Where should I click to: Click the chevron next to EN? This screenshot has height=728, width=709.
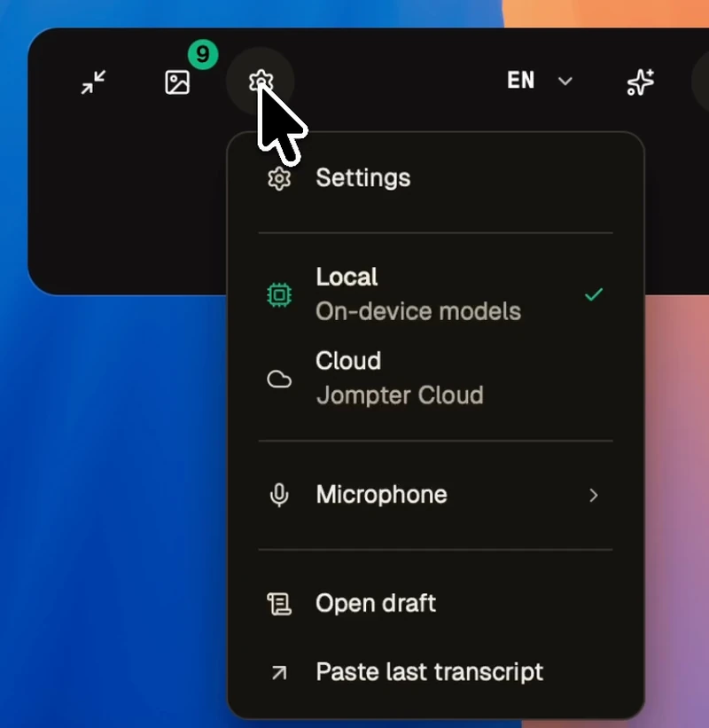pyautogui.click(x=565, y=82)
